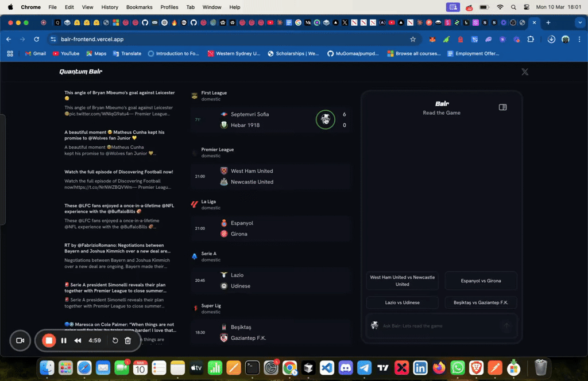Open Gmail bookmark

click(36, 53)
